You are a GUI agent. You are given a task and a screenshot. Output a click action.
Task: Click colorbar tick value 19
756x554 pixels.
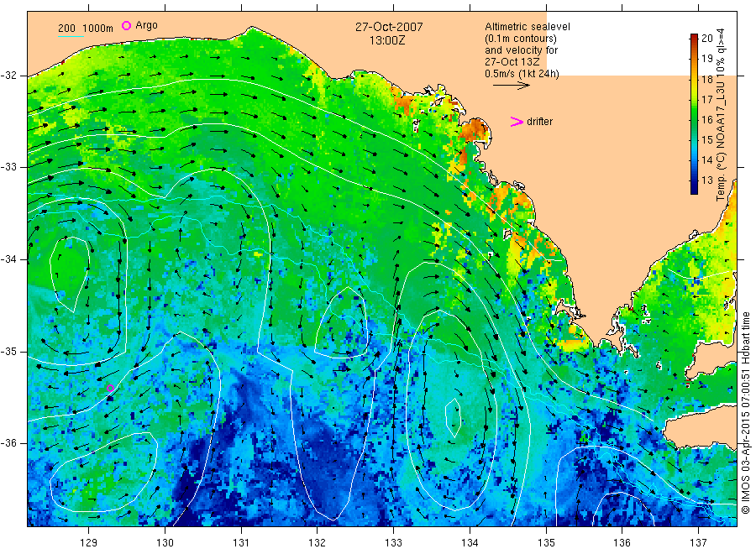(x=706, y=59)
